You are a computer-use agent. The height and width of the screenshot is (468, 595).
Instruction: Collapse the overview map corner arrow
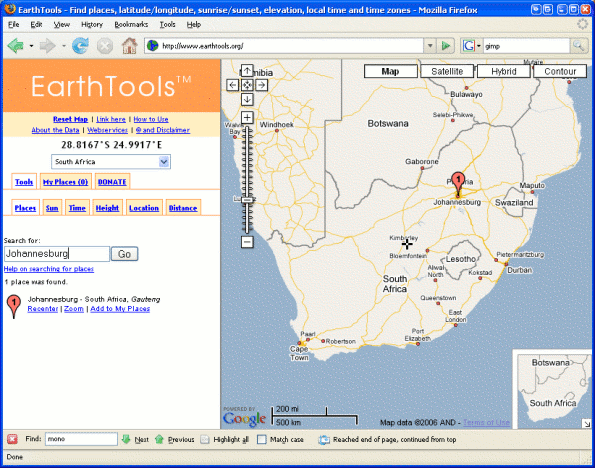tap(587, 424)
